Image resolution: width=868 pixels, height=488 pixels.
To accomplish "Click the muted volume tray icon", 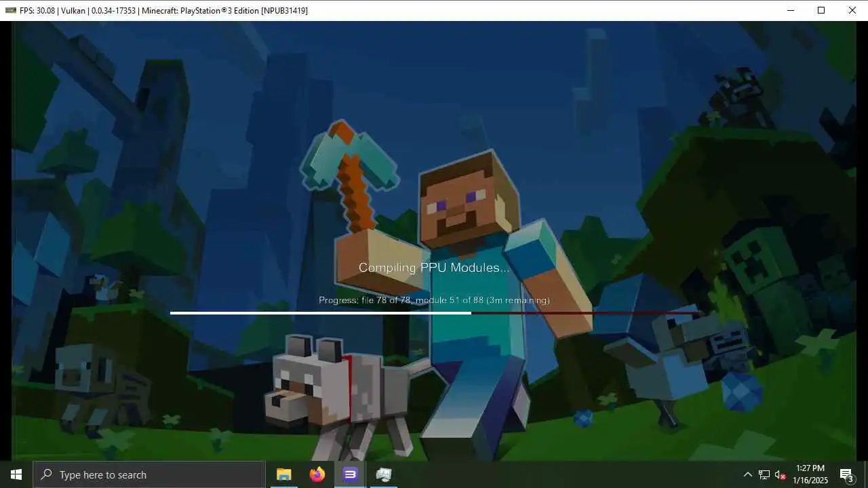I will click(780, 474).
